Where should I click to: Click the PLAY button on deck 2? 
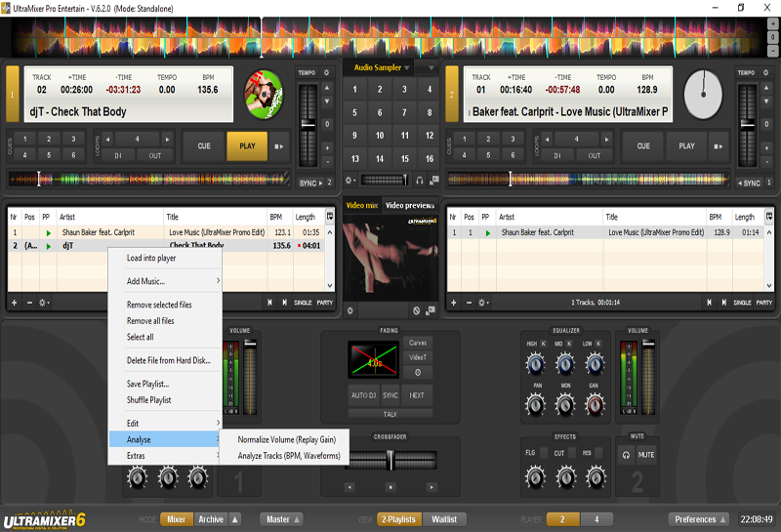[x=686, y=146]
